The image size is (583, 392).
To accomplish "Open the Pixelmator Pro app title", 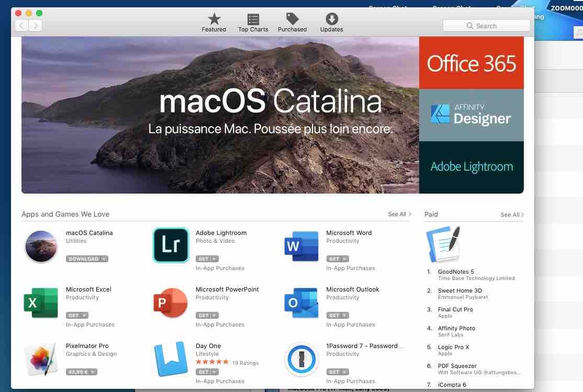I will (x=87, y=346).
